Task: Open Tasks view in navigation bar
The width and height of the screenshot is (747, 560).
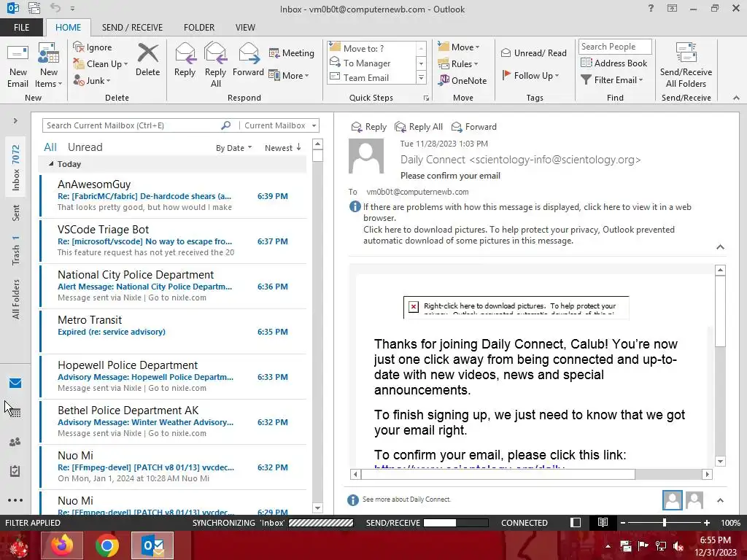Action: pos(15,471)
